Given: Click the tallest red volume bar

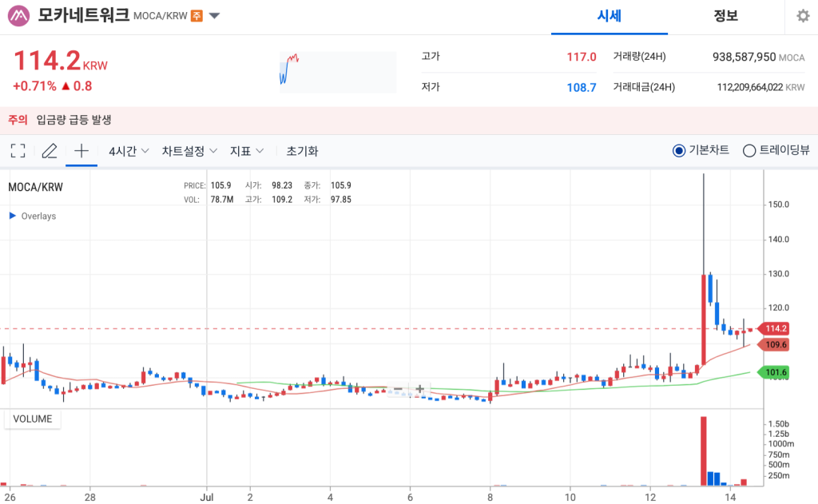Looking at the screenshot, I should (703, 450).
